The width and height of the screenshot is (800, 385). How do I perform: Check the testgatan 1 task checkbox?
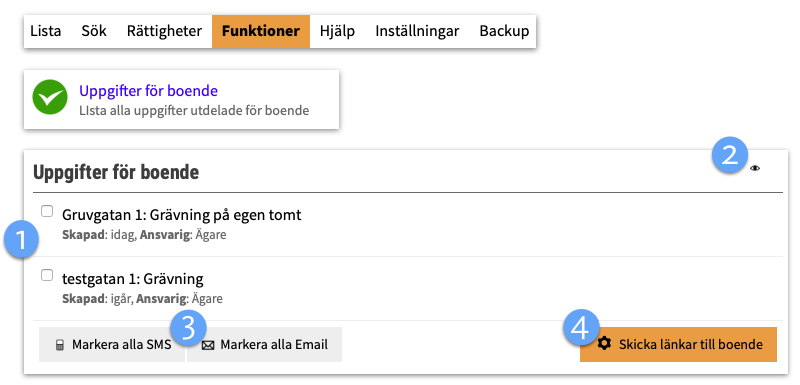tap(47, 275)
